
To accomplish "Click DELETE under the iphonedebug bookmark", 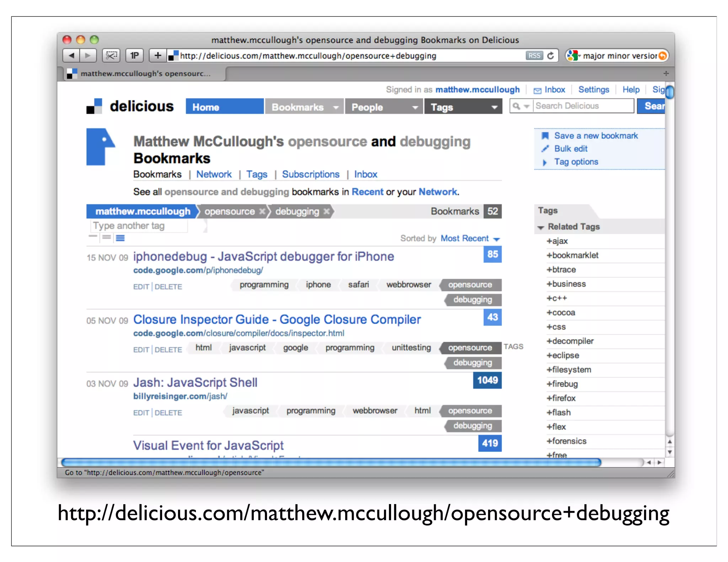I will [168, 287].
